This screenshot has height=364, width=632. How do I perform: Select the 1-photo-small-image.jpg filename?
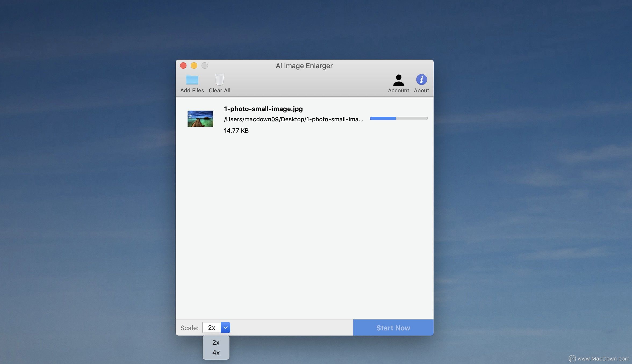(x=263, y=109)
